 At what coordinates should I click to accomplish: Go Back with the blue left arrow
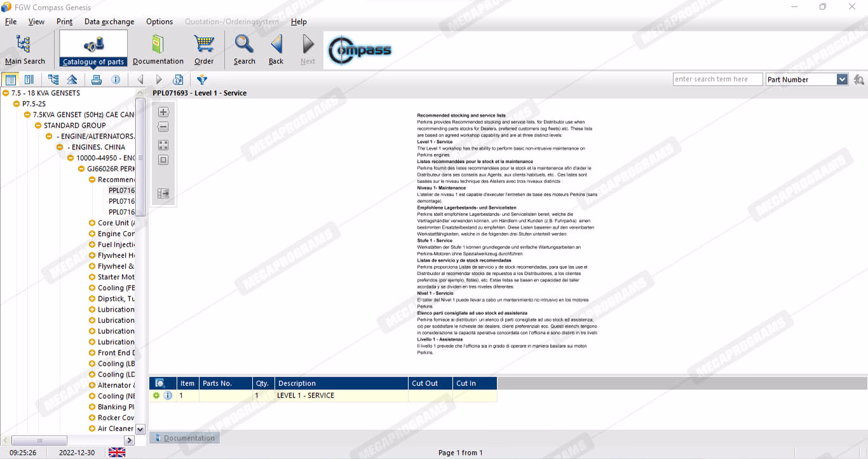pos(276,50)
